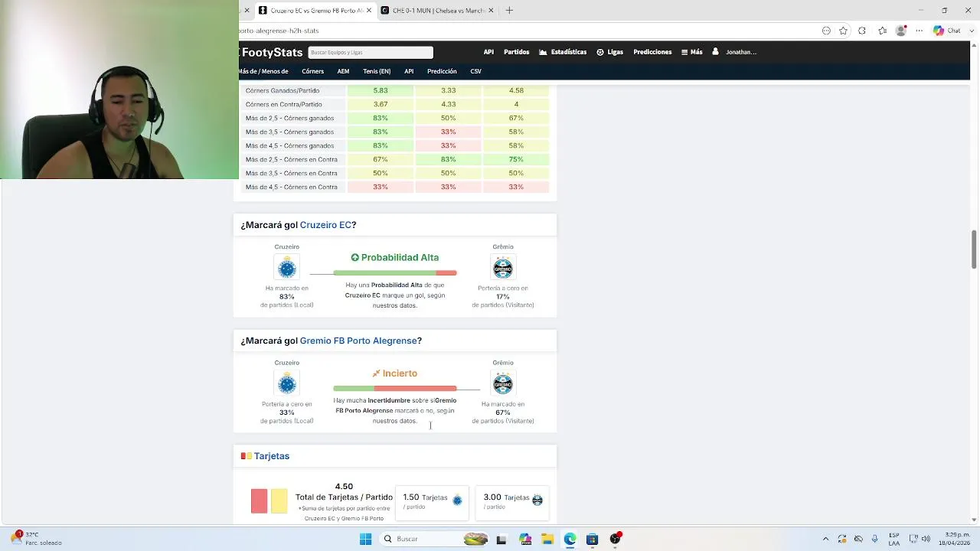Click the red card icon in Tarjetas totals

click(x=259, y=501)
